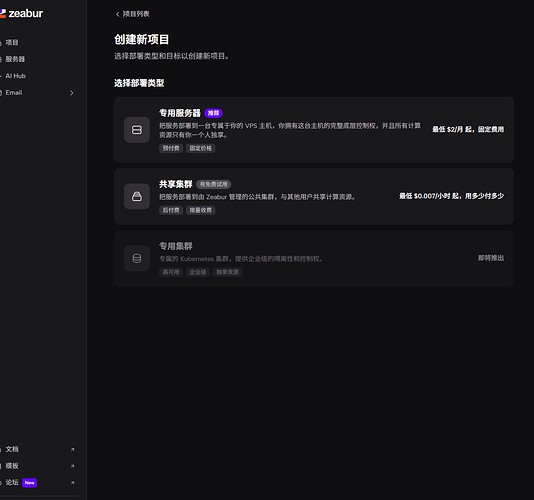
Task: Open 项目 in the sidebar
Action: click(12, 43)
